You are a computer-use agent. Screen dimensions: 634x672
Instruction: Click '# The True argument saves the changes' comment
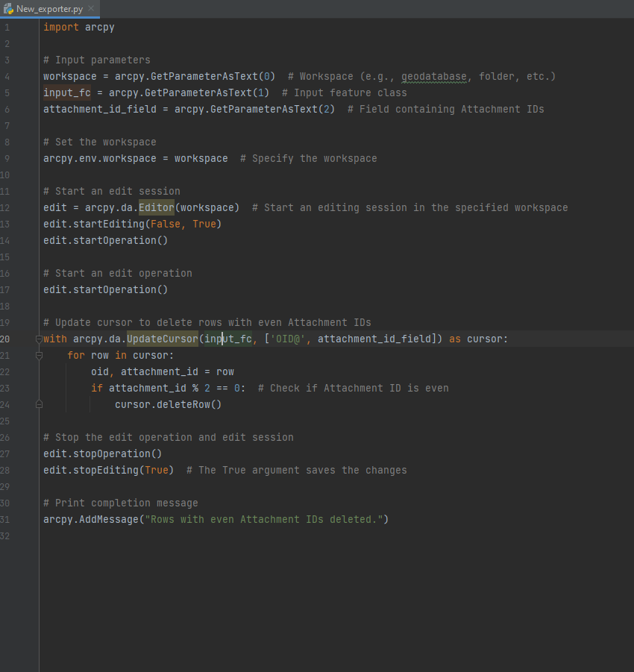(x=297, y=470)
